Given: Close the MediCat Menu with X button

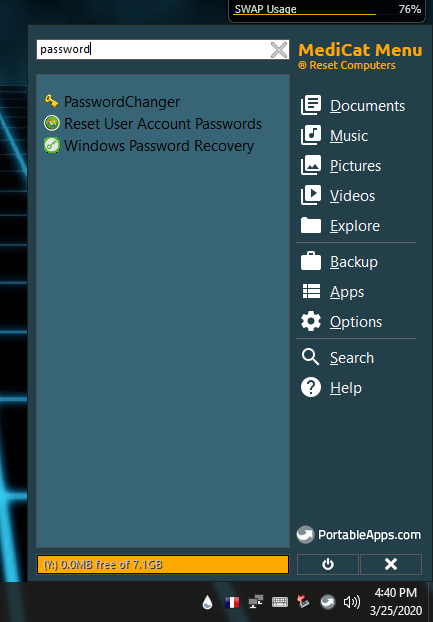Looking at the screenshot, I should pyautogui.click(x=391, y=564).
